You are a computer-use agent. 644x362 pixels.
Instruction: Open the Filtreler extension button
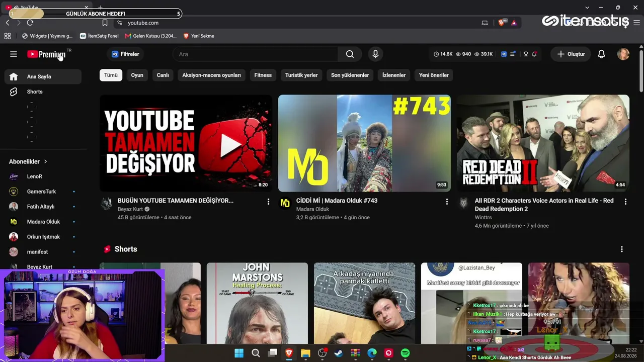[x=125, y=54]
